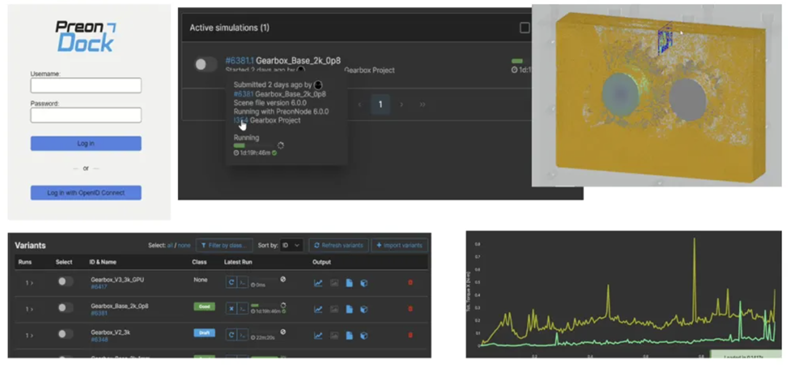
Task: Cancel the running Gearbox_Base_2k_0p8 simulation
Action: (231, 309)
